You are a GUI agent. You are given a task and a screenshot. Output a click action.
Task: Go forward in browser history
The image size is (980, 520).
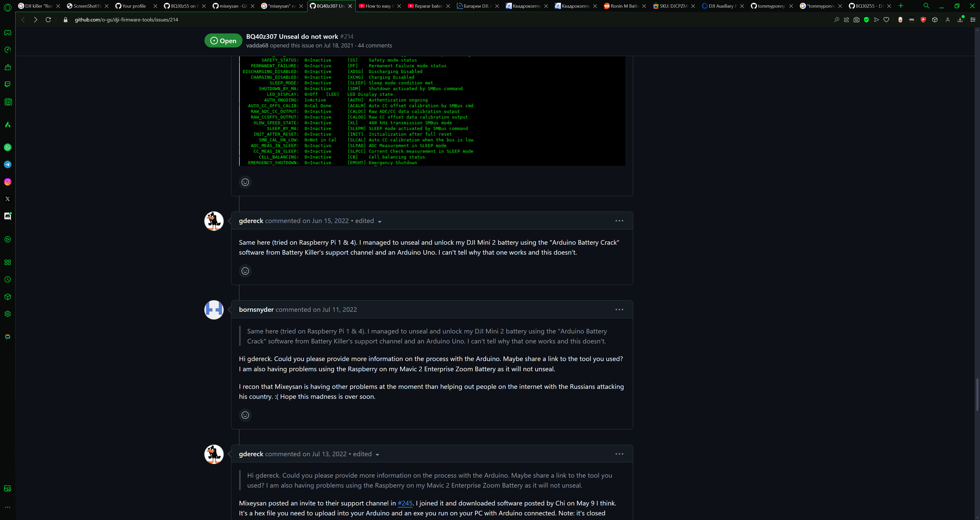(35, 20)
